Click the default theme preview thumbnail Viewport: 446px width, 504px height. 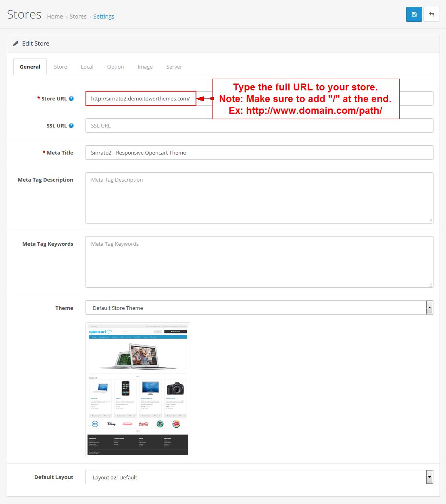tap(138, 389)
